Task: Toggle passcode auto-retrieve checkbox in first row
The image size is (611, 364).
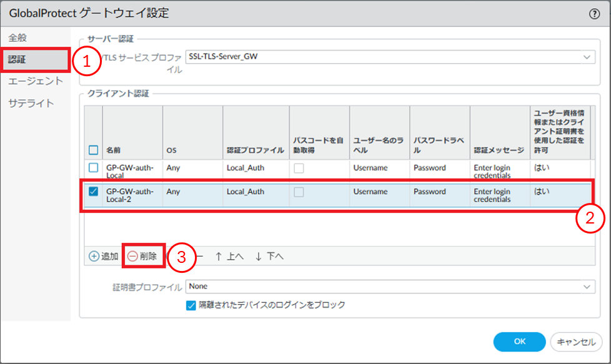Action: 299,168
